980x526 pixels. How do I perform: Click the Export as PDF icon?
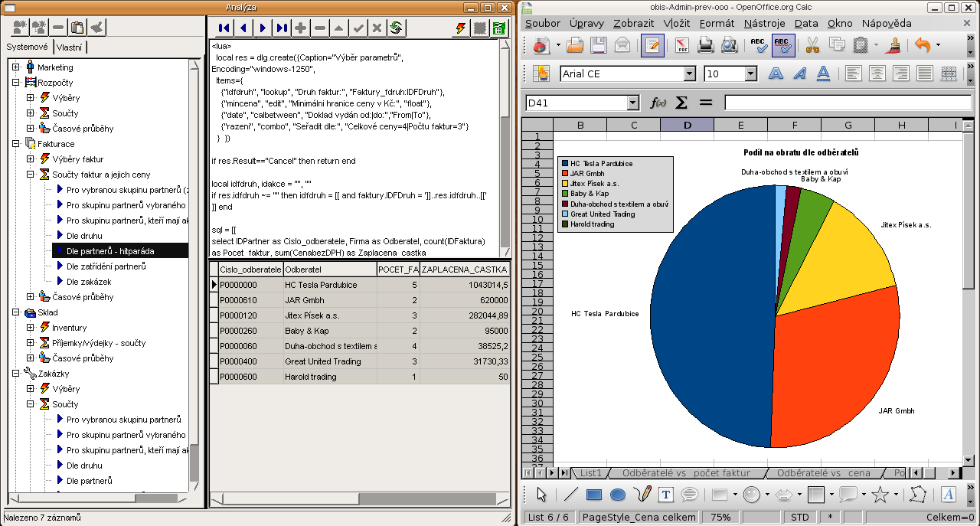(681, 45)
